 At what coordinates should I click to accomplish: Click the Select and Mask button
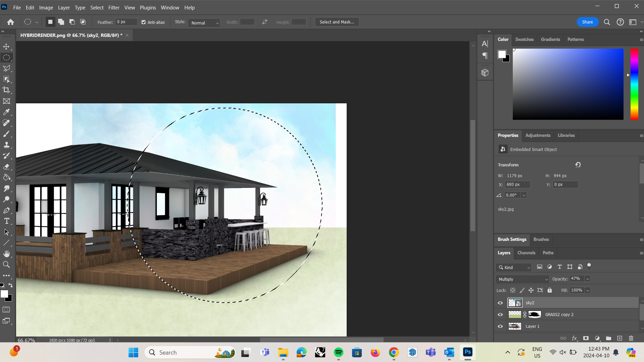pyautogui.click(x=337, y=22)
